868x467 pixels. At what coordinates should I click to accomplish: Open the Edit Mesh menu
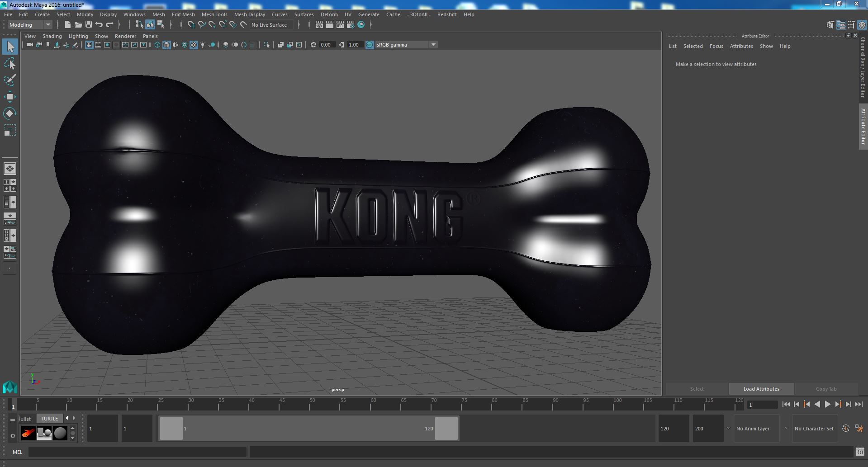pyautogui.click(x=183, y=14)
